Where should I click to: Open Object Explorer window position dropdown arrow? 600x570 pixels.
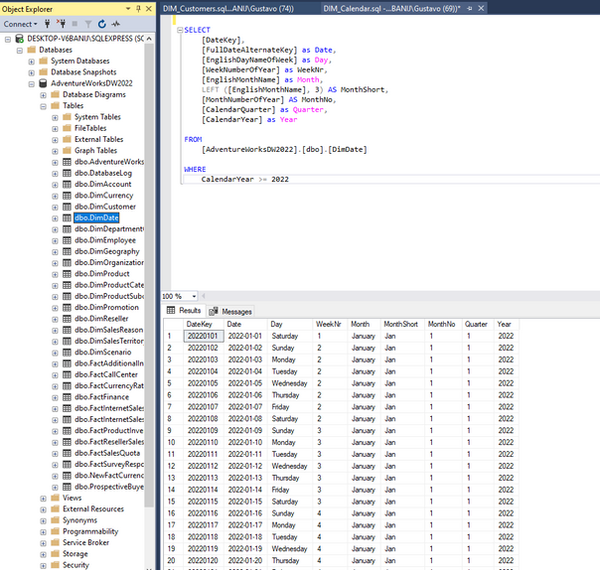[128, 9]
